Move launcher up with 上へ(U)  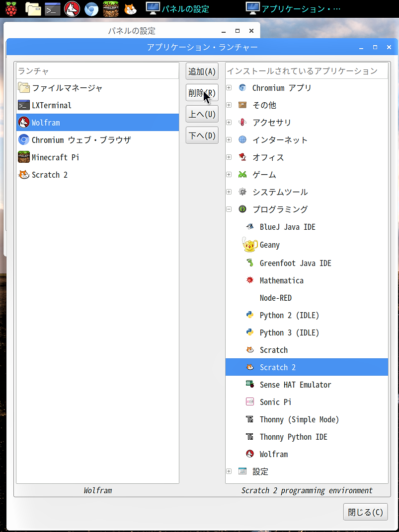point(202,114)
